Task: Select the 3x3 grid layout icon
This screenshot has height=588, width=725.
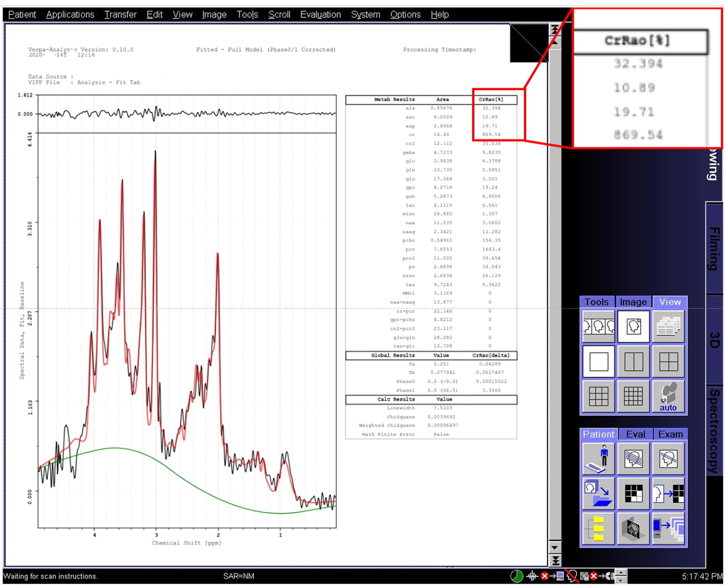Action: 598,396
